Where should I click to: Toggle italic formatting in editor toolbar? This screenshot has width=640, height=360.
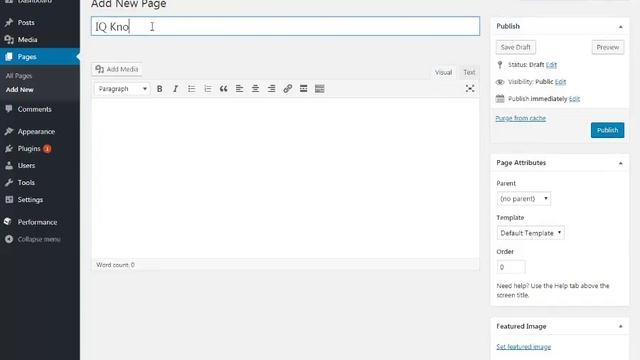[176, 89]
